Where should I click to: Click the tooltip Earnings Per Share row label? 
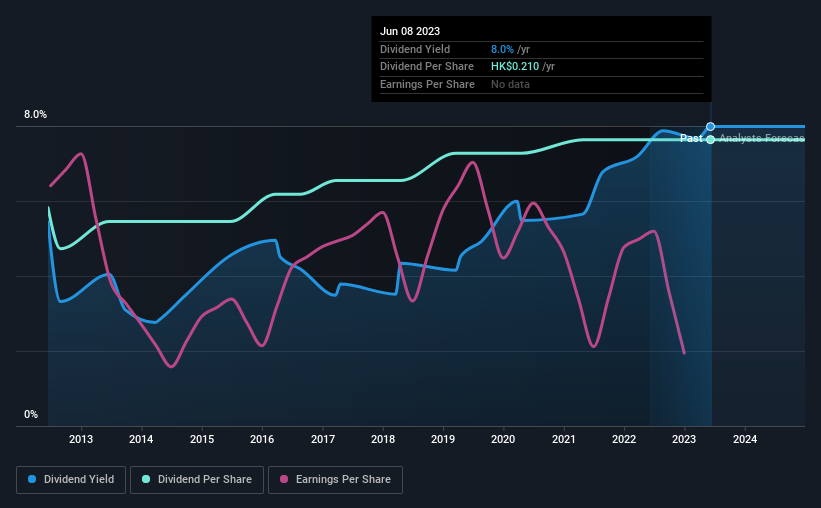[427, 84]
